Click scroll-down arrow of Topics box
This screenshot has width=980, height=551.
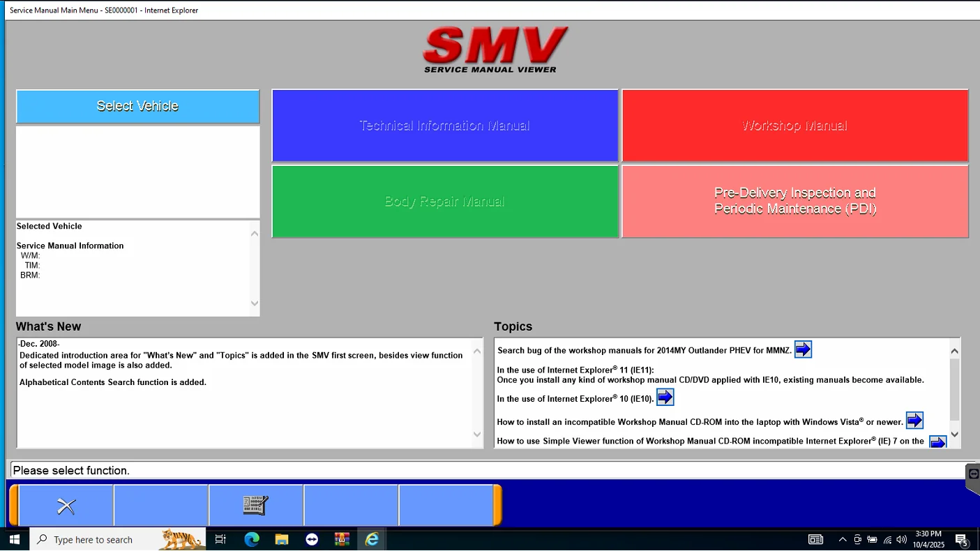tap(955, 435)
